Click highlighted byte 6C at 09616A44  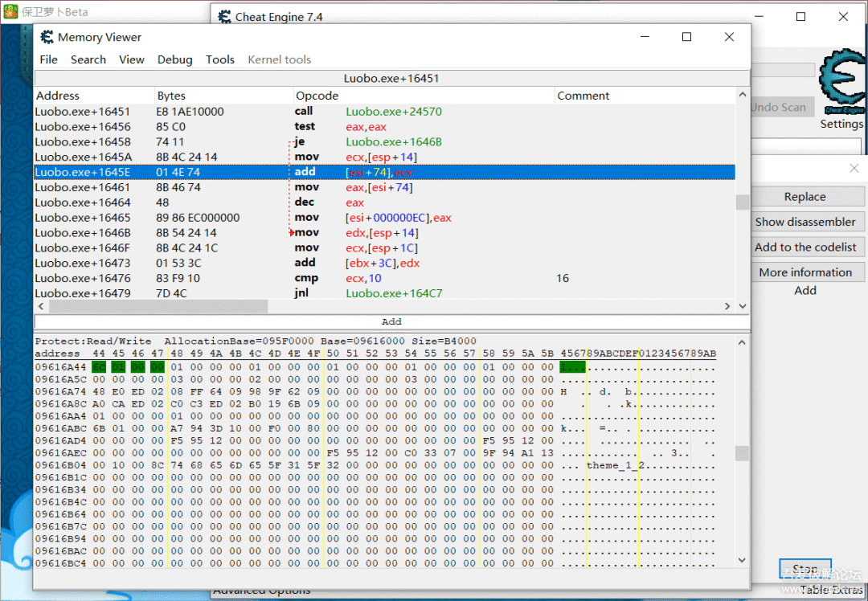pos(99,367)
